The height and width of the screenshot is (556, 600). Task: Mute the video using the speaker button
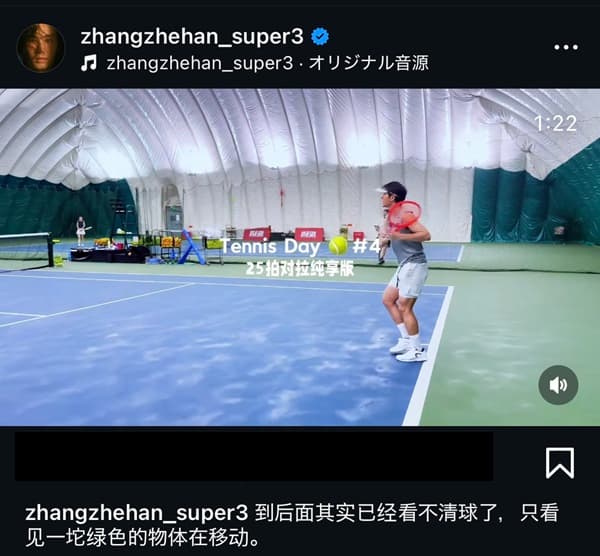[x=558, y=385]
